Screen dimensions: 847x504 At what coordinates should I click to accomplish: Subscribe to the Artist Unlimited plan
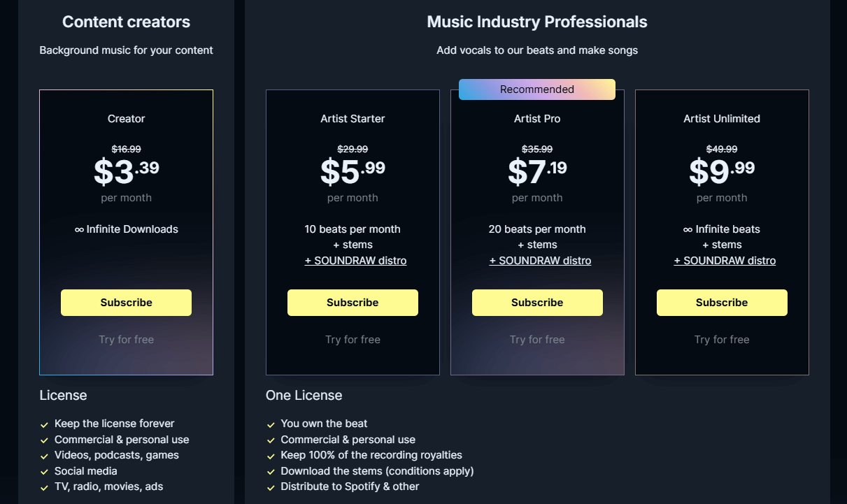(722, 303)
